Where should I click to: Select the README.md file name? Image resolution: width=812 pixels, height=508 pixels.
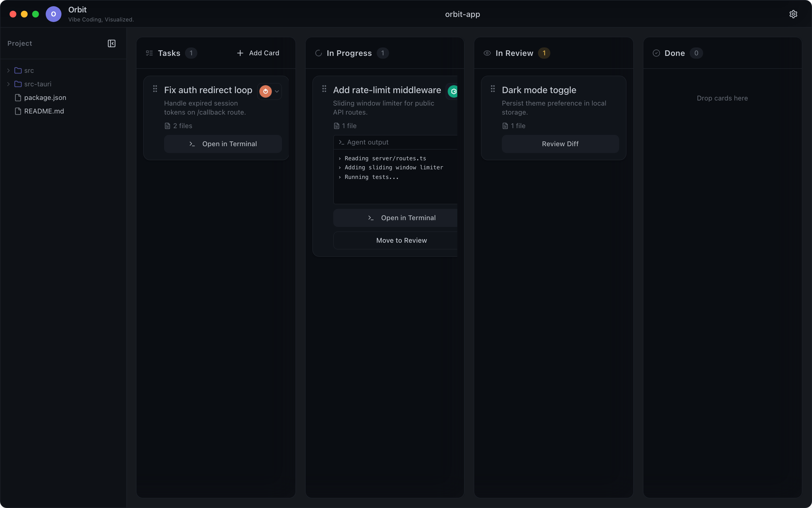click(x=44, y=111)
